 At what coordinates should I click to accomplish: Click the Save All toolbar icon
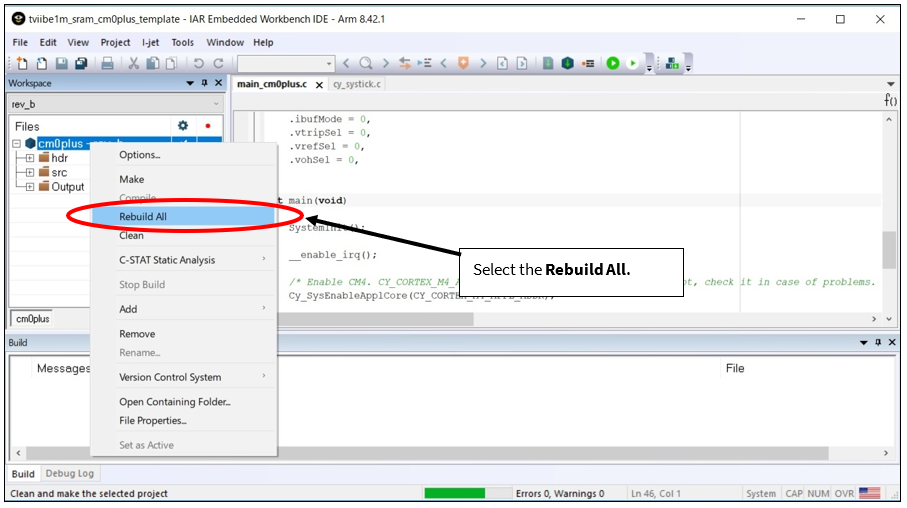point(81,63)
